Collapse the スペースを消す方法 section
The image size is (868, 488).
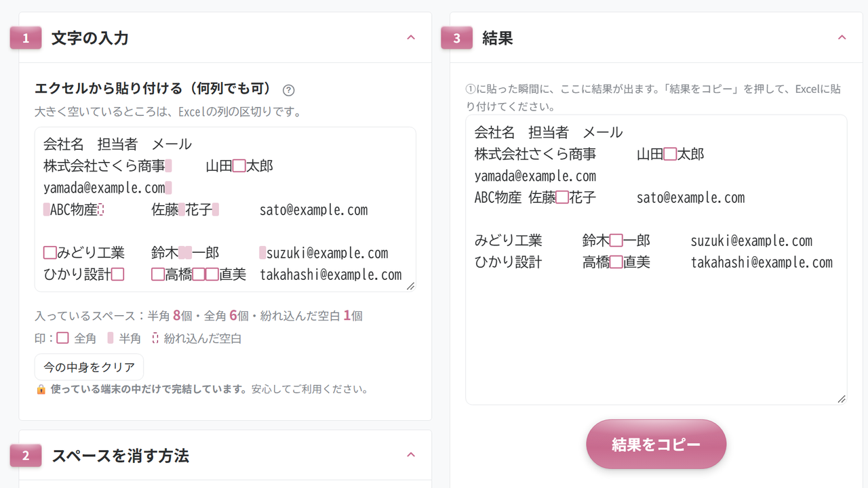[410, 455]
